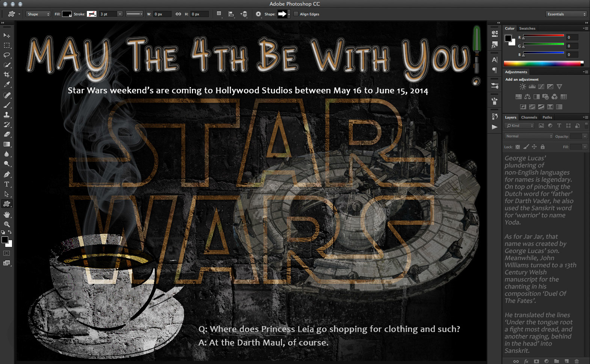
Task: Toggle filter for pixel layers
Action: tap(541, 126)
